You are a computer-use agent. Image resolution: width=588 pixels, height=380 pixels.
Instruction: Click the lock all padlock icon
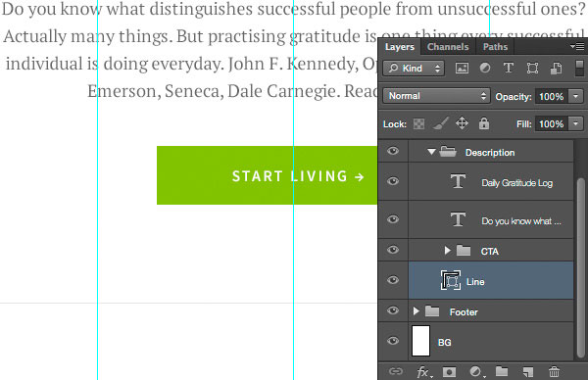click(484, 123)
